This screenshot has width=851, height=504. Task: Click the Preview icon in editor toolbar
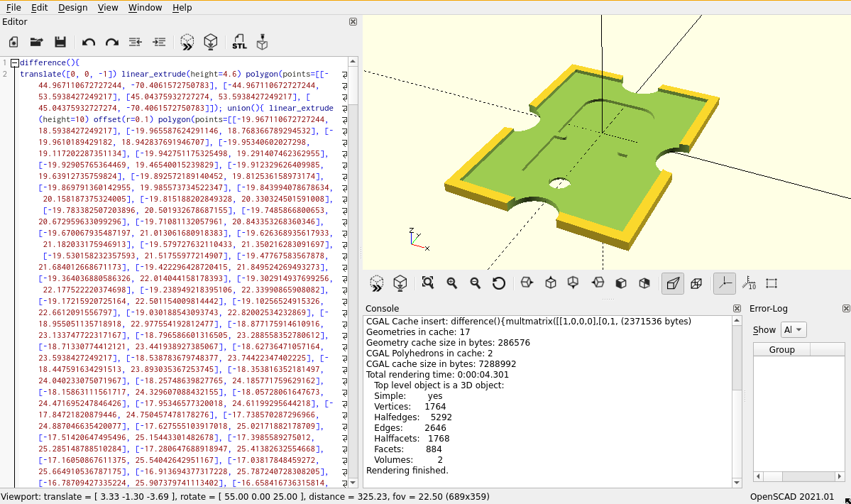tap(187, 42)
